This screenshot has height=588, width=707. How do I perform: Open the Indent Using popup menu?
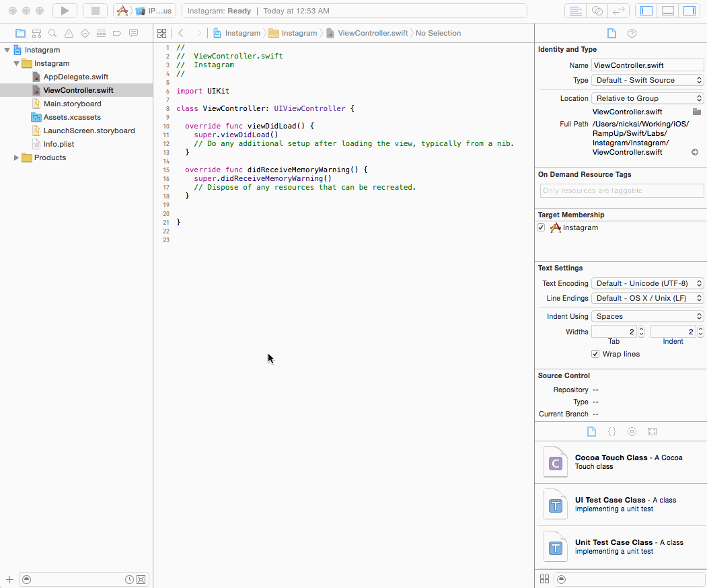coord(647,316)
